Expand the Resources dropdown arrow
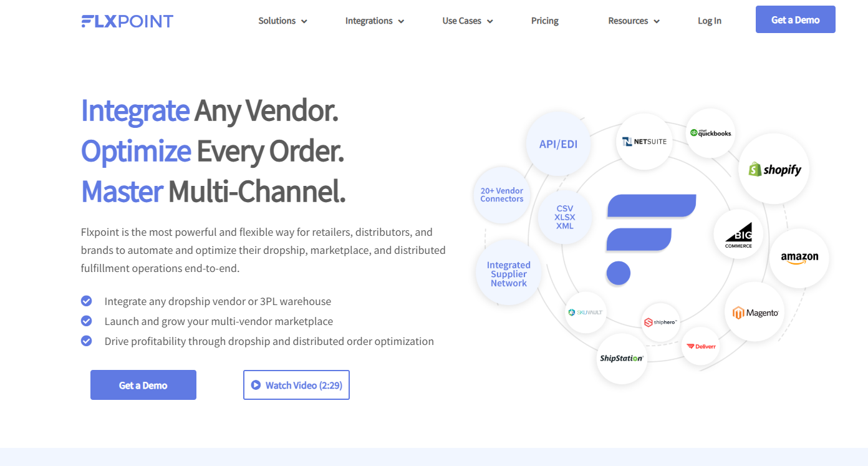The height and width of the screenshot is (466, 868). [x=657, y=21]
